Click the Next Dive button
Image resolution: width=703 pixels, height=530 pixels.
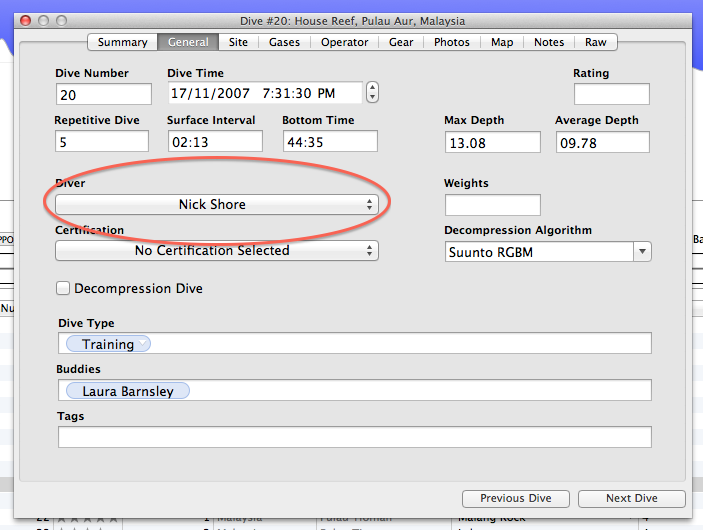pyautogui.click(x=631, y=498)
